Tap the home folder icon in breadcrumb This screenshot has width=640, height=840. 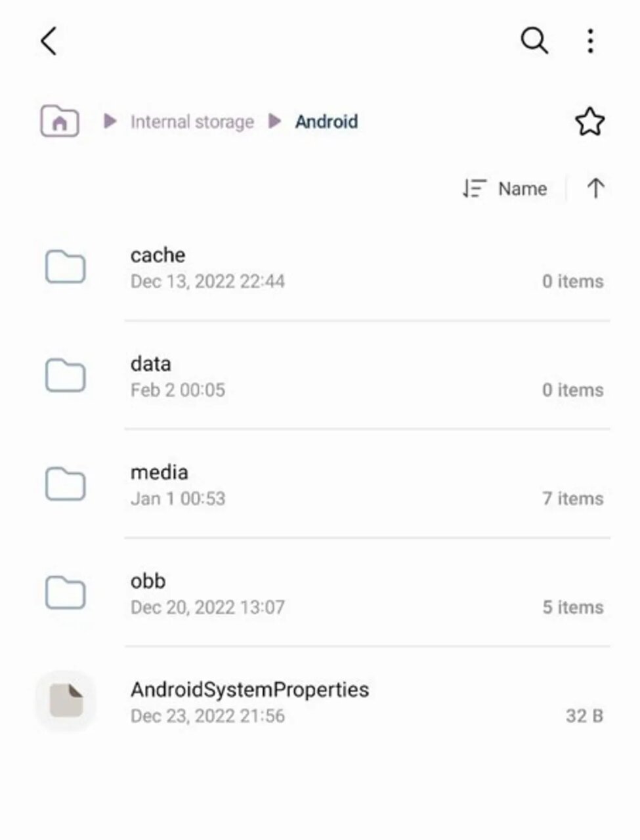point(60,121)
